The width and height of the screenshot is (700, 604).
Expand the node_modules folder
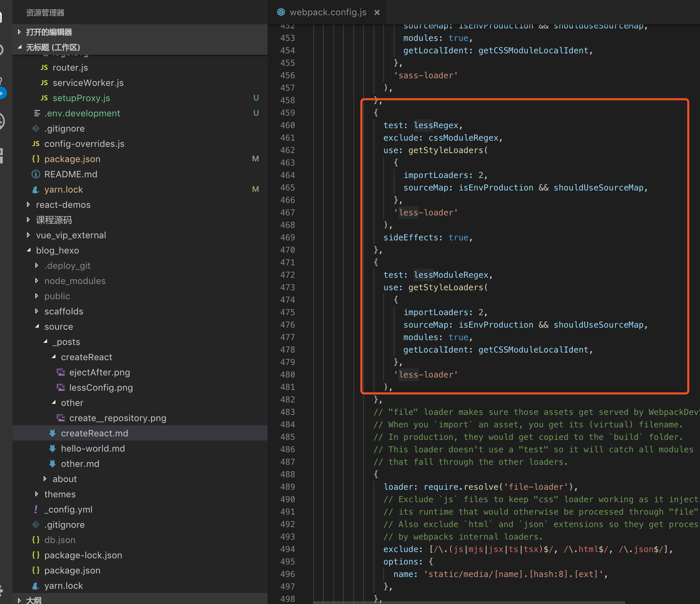[37, 281]
